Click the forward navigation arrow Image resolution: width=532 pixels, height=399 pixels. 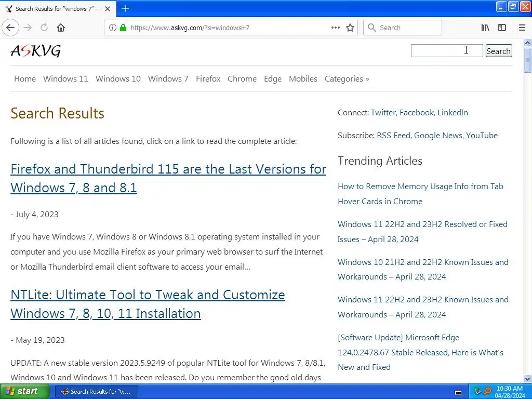pyautogui.click(x=28, y=28)
